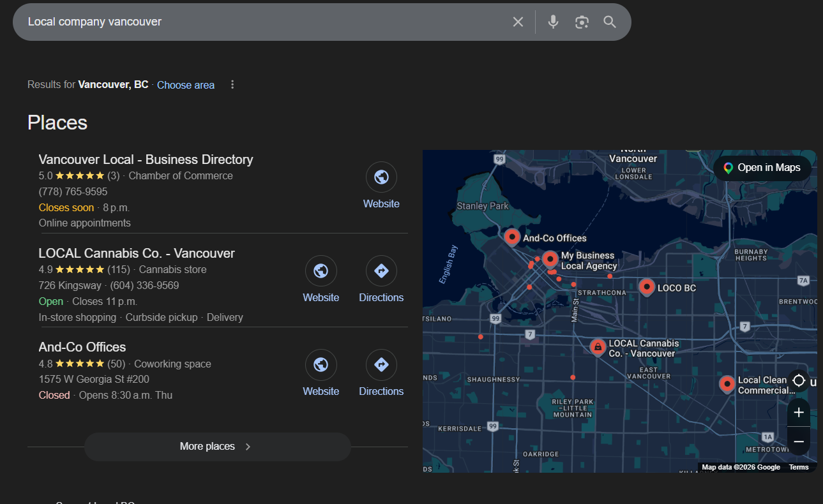
Task: Select the Local Clean Commercial map pin
Action: pyautogui.click(x=727, y=384)
